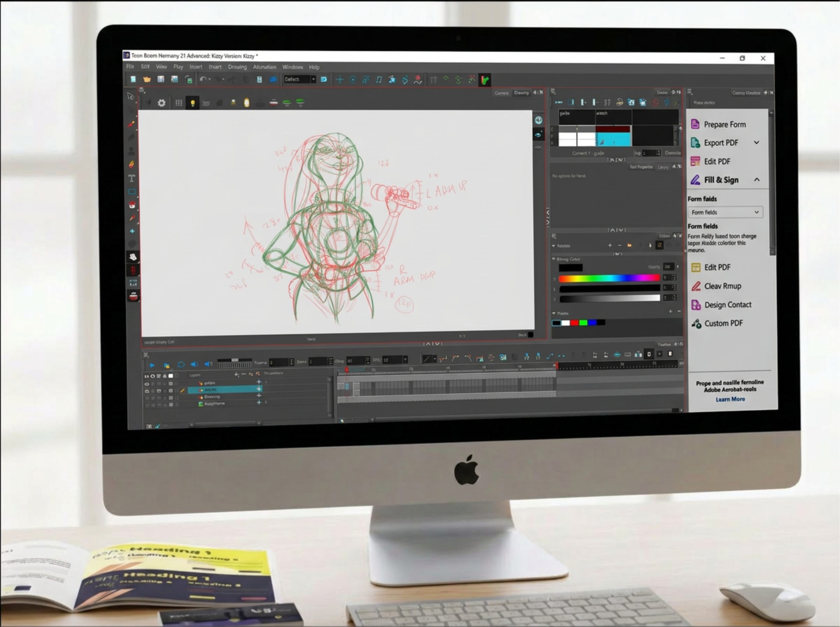The image size is (840, 627).
Task: Open the Help menu
Action: click(x=314, y=67)
